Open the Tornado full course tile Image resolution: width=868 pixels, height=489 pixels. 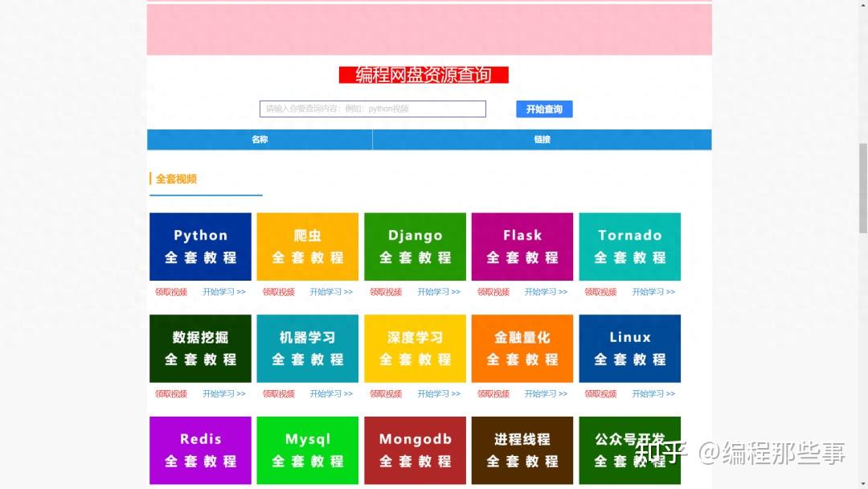click(629, 246)
